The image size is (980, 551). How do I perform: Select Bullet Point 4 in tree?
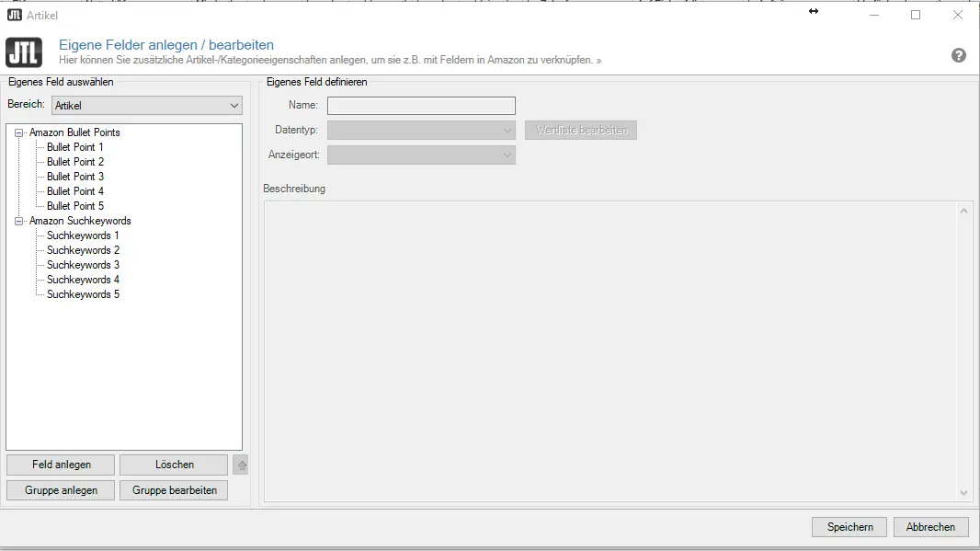click(x=75, y=191)
